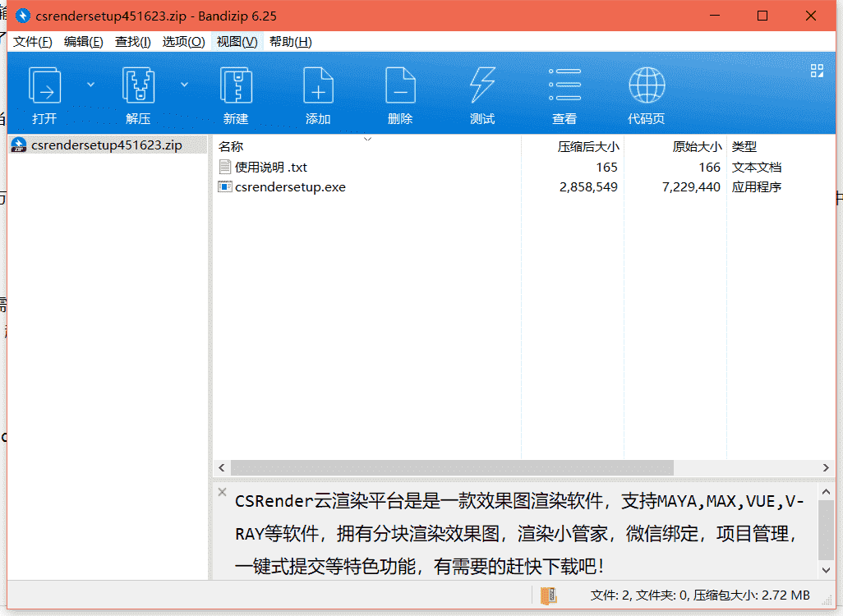Screen dimensions: 843x616
Task: Expand the dropdown arrow next to 打开
Action: coord(91,85)
